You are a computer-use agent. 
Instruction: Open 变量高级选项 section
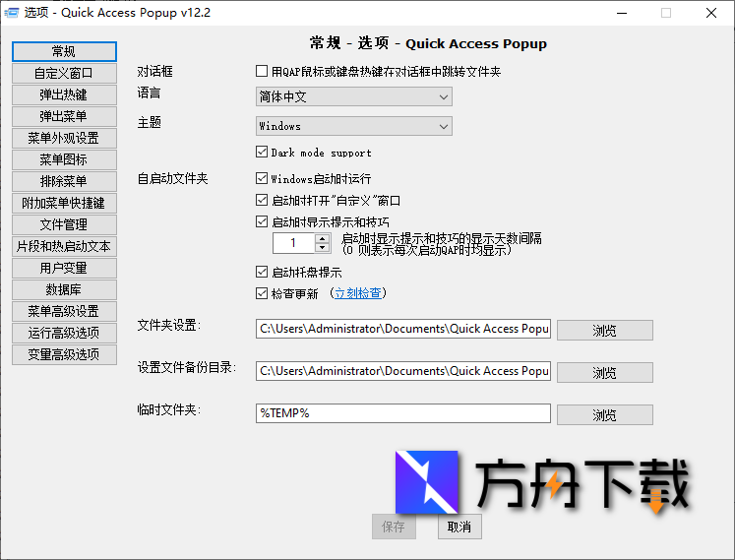64,354
